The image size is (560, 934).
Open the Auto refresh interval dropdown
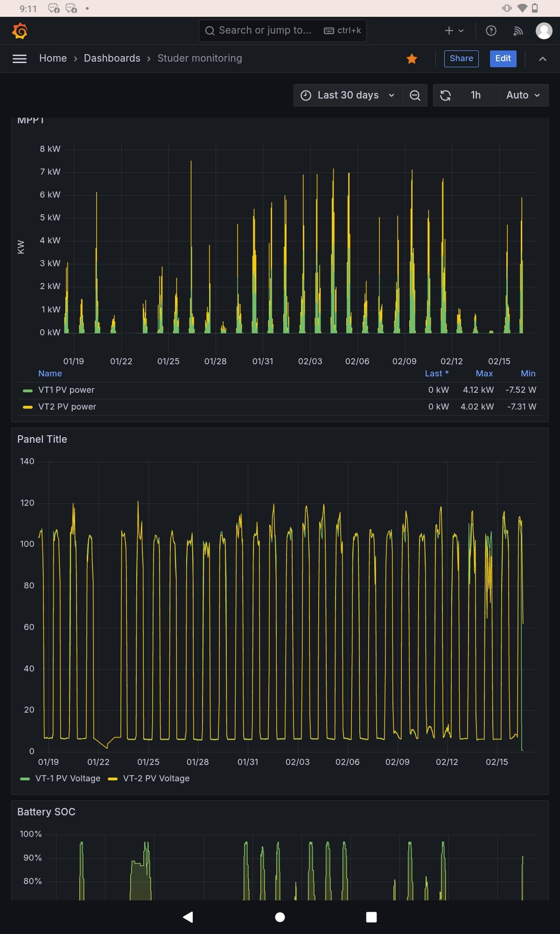pyautogui.click(x=523, y=95)
